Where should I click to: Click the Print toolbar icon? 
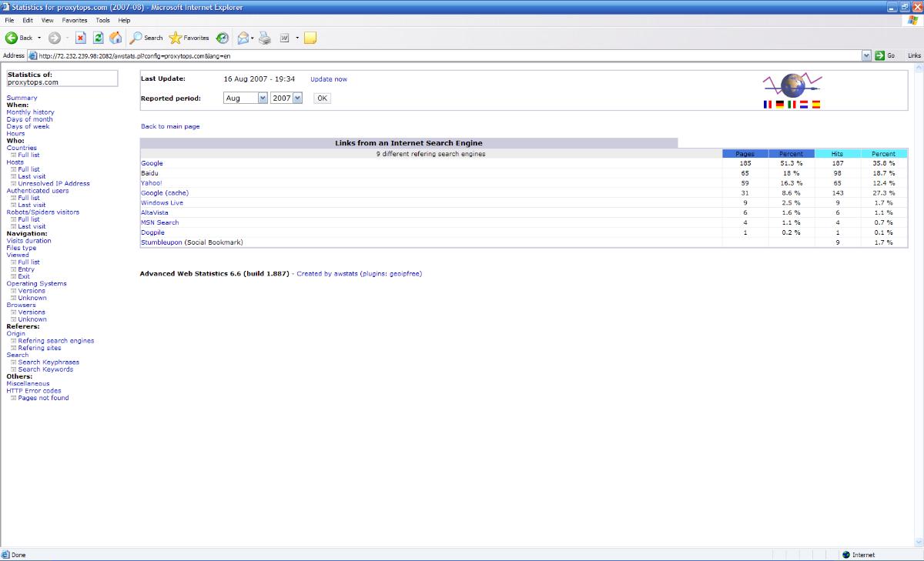click(265, 38)
